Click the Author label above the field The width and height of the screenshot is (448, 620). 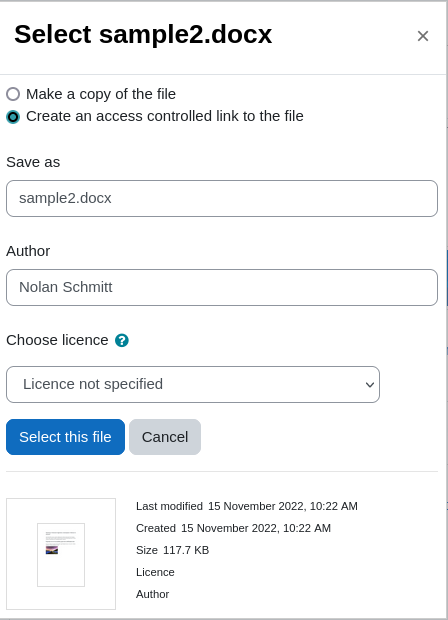(28, 251)
